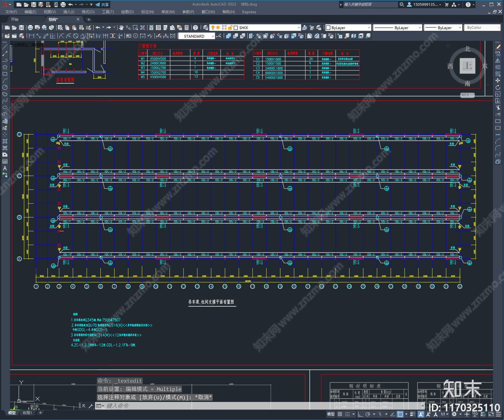Select the Rotate modify tool

click(x=498, y=87)
